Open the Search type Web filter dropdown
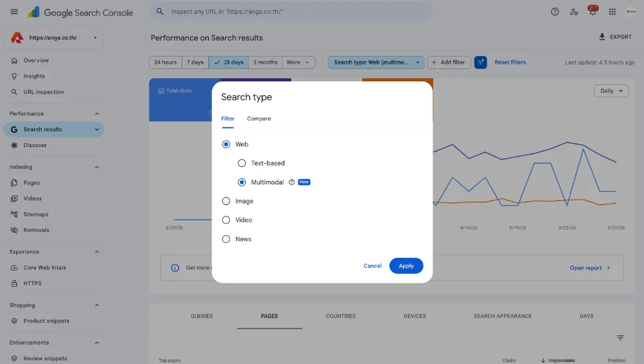This screenshot has height=364, width=644. coord(376,62)
